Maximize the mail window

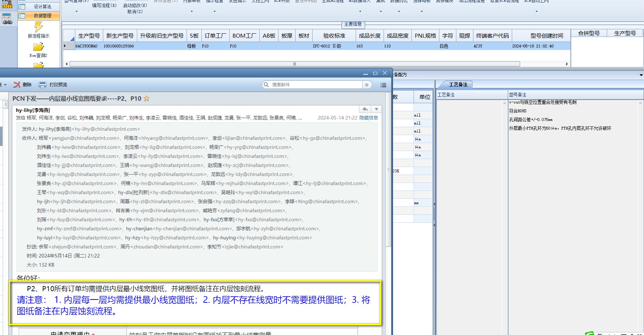pyautogui.click(x=375, y=73)
